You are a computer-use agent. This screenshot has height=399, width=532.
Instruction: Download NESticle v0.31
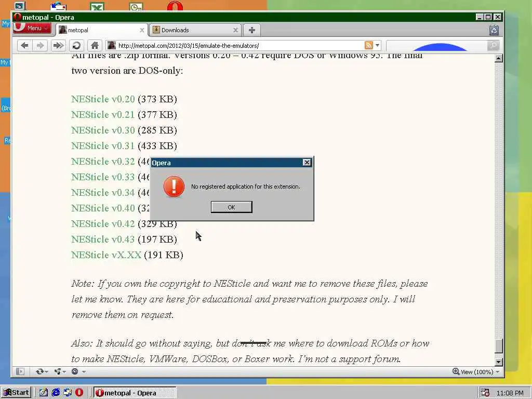[x=103, y=146]
